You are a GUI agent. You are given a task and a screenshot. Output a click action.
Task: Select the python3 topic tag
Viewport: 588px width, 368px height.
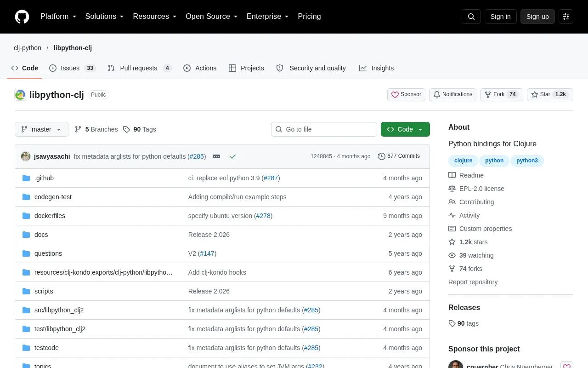[x=527, y=161]
